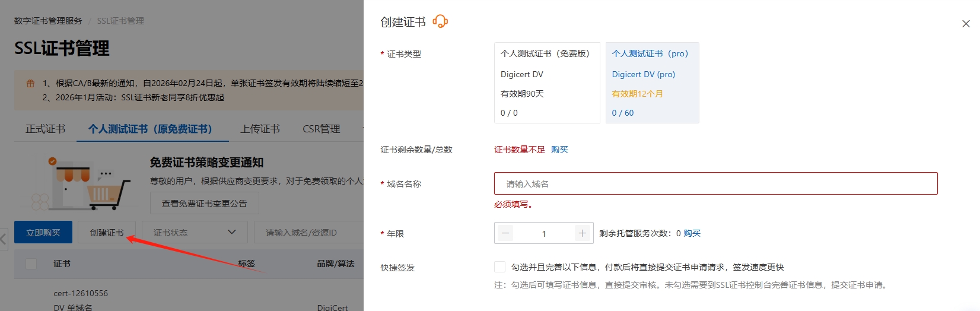Click the 请输入域名 input field
Image resolution: width=980 pixels, height=311 pixels.
pos(715,184)
